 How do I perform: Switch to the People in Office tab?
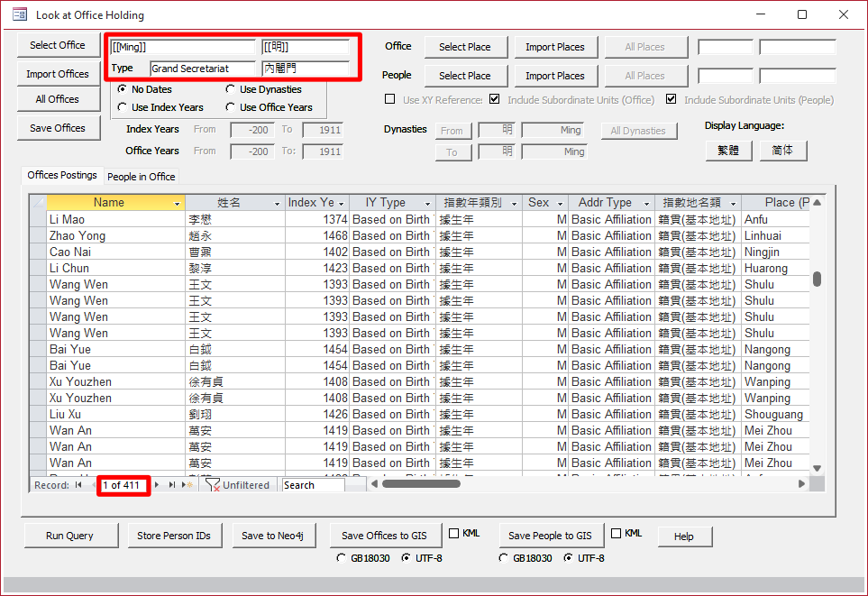(142, 176)
